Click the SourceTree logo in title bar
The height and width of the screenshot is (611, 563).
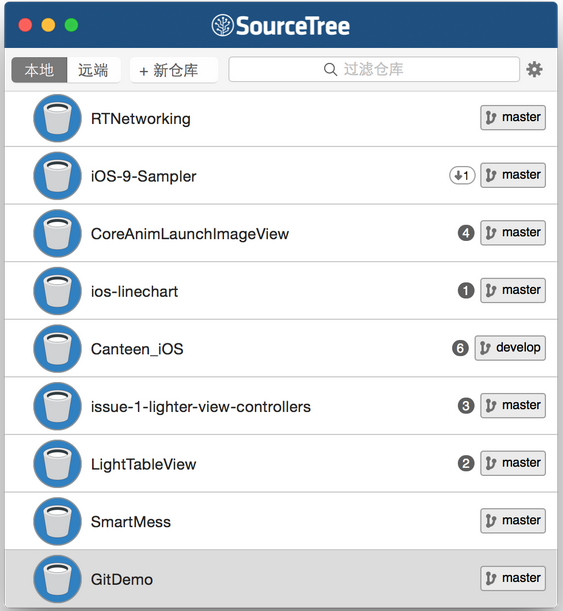click(281, 26)
